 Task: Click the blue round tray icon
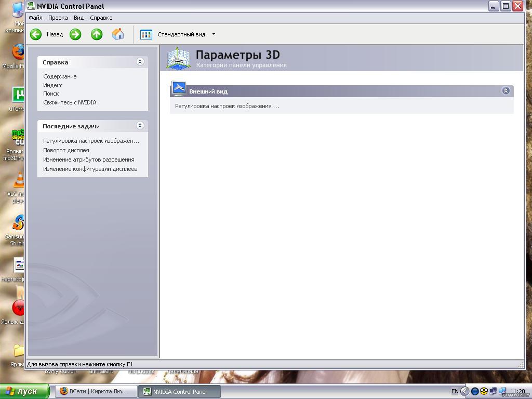tap(475, 392)
